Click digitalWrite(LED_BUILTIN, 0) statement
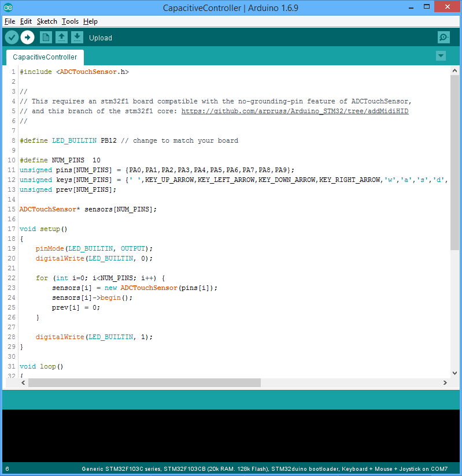The width and height of the screenshot is (462, 476). (x=94, y=259)
